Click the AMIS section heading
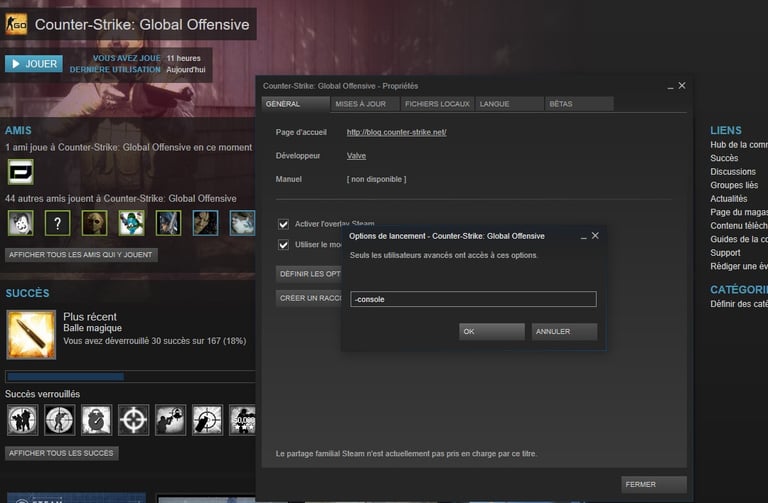The image size is (768, 503). point(18,130)
